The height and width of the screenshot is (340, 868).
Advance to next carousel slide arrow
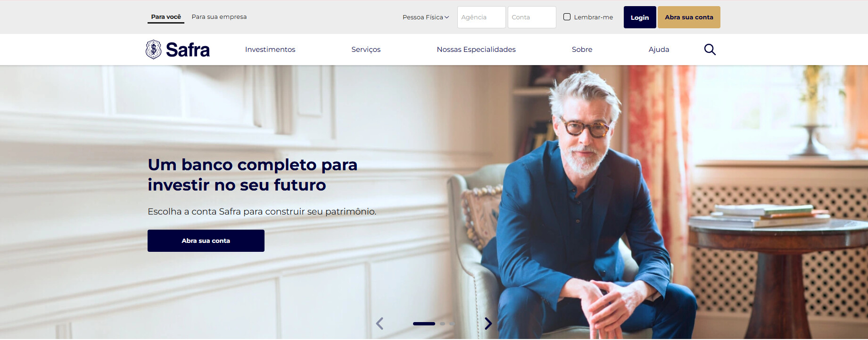click(x=488, y=323)
